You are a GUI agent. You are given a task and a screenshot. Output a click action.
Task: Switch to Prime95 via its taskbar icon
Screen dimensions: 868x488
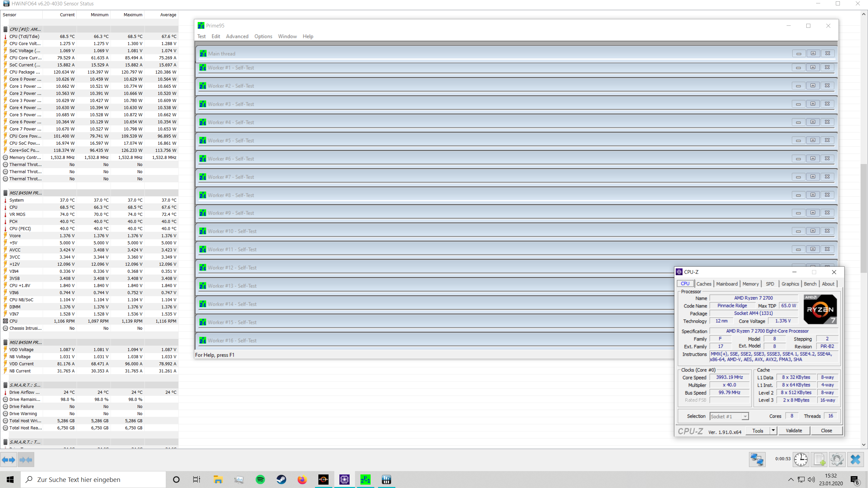365,480
